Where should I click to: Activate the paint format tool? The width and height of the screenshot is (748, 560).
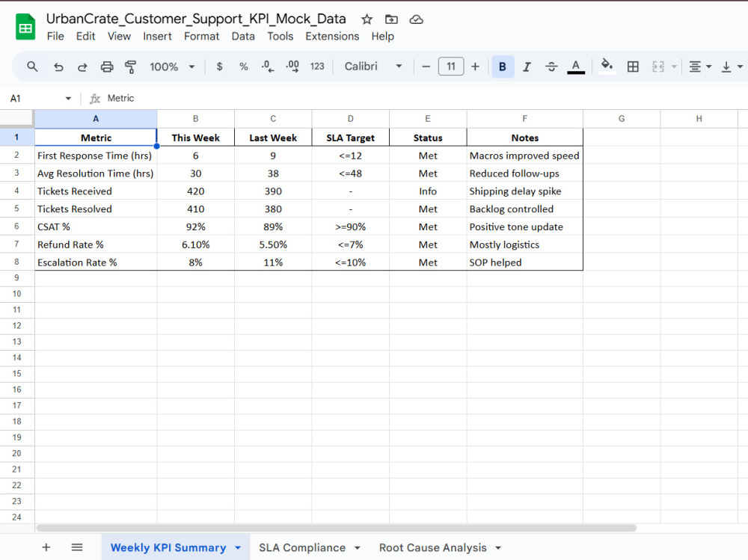tap(130, 67)
